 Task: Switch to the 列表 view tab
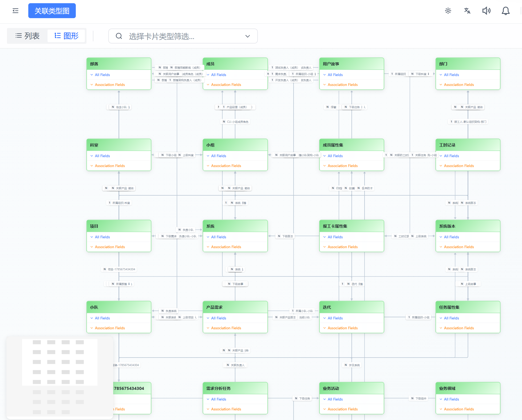(x=27, y=36)
